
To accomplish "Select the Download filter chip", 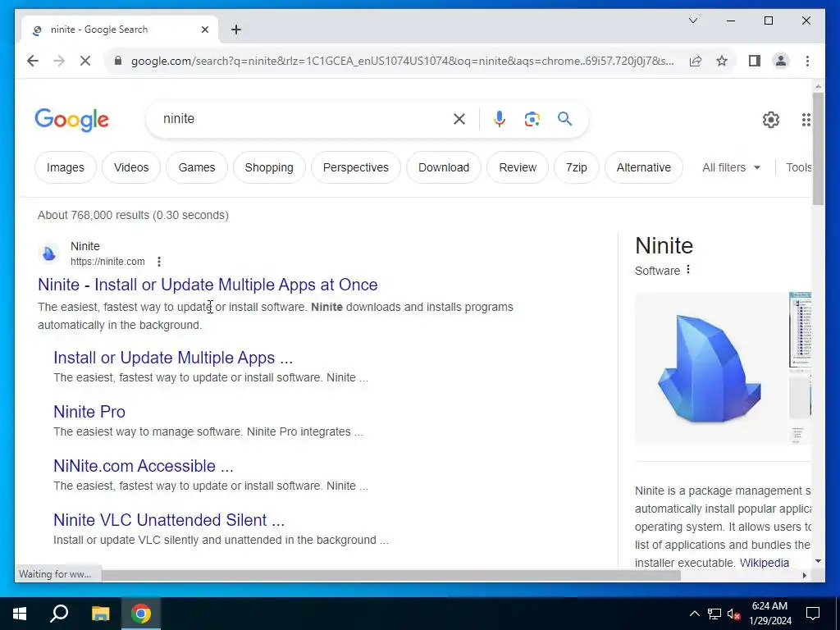I will pos(444,167).
